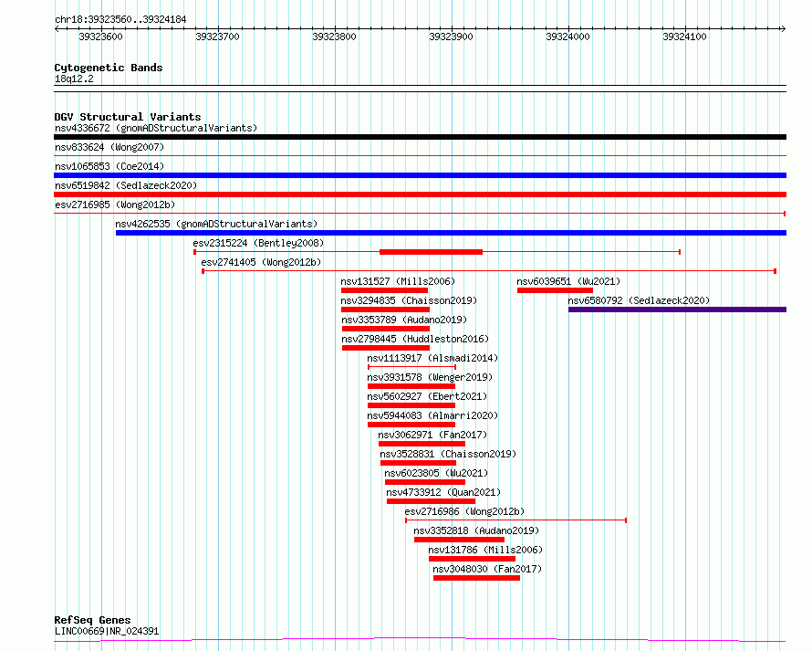This screenshot has width=812, height=651.
Task: Select the red nsv131527 variant bar
Action: point(384,290)
